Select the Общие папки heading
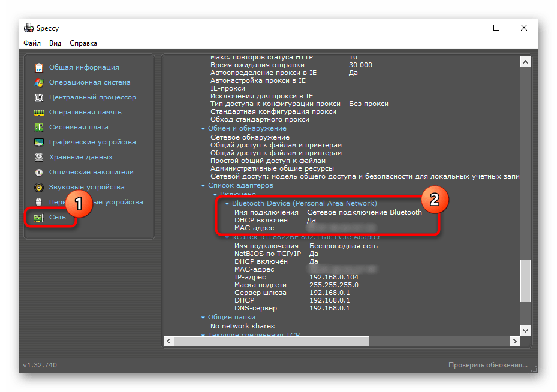 pos(231,317)
